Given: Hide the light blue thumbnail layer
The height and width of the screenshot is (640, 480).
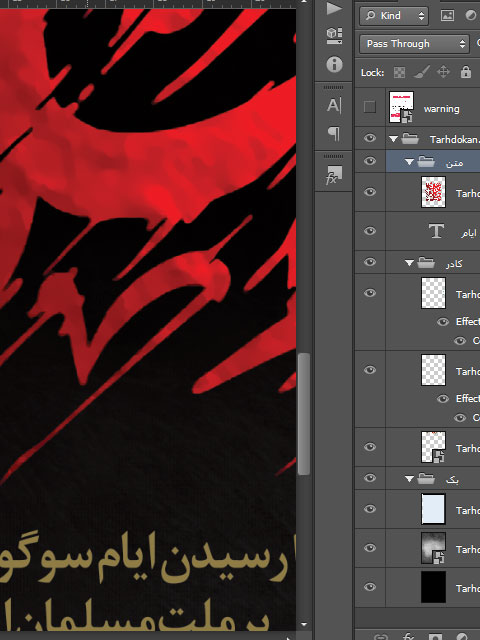Looking at the screenshot, I should [370, 509].
